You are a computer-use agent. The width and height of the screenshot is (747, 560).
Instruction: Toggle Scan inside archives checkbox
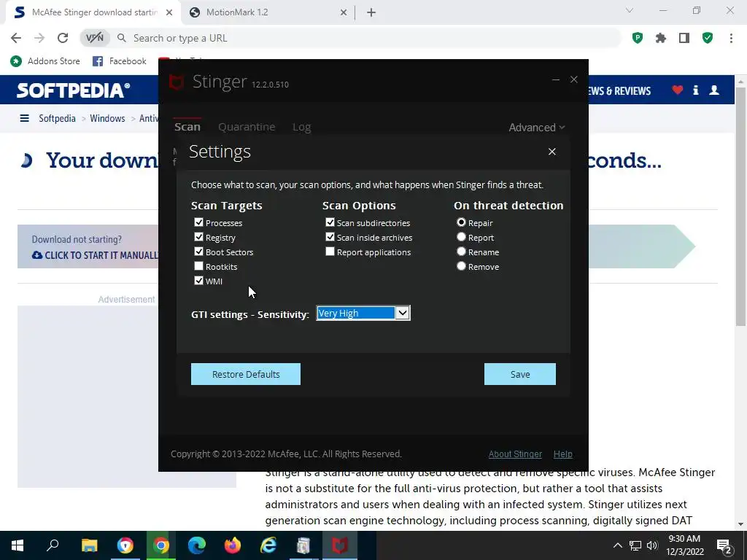pyautogui.click(x=330, y=237)
